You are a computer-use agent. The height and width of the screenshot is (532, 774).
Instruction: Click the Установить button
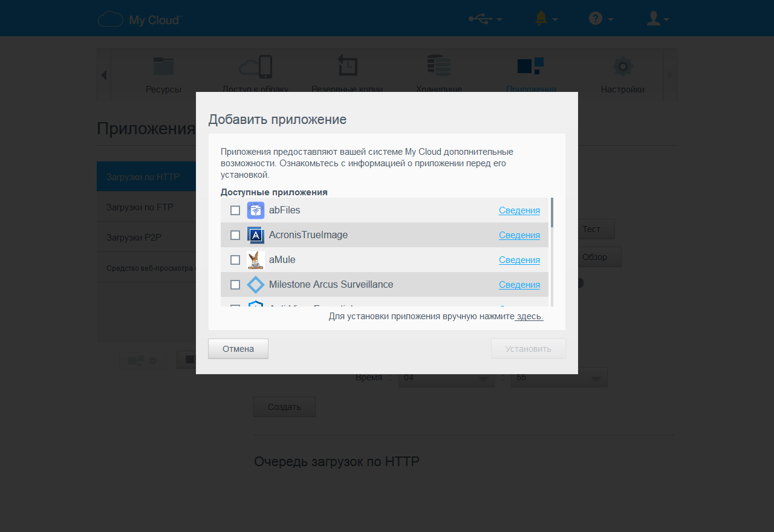pyautogui.click(x=528, y=349)
